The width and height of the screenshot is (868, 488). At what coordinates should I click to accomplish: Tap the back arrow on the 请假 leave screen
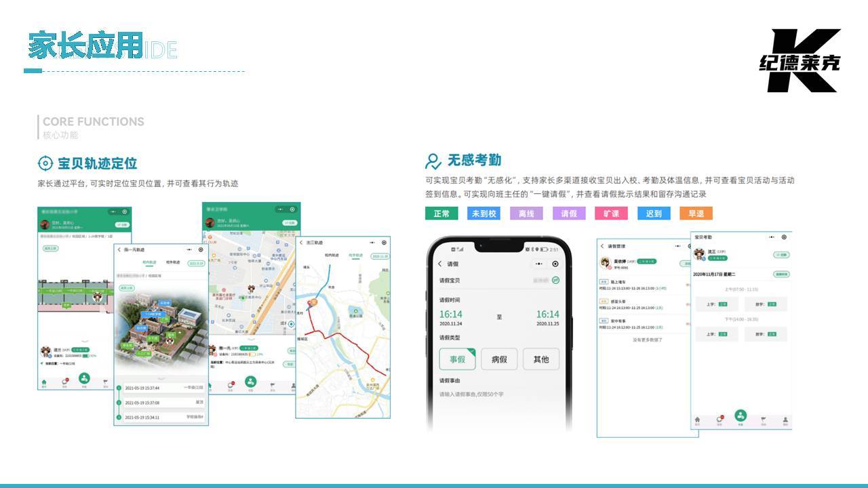[439, 263]
